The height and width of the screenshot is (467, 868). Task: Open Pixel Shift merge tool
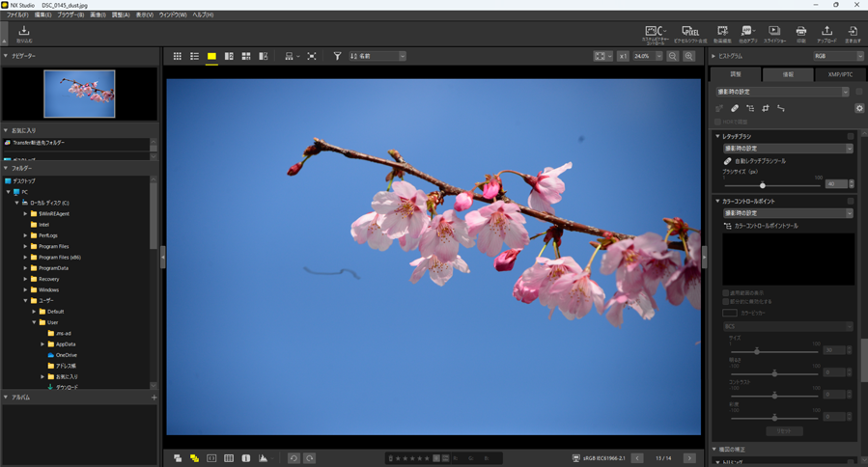coord(689,34)
